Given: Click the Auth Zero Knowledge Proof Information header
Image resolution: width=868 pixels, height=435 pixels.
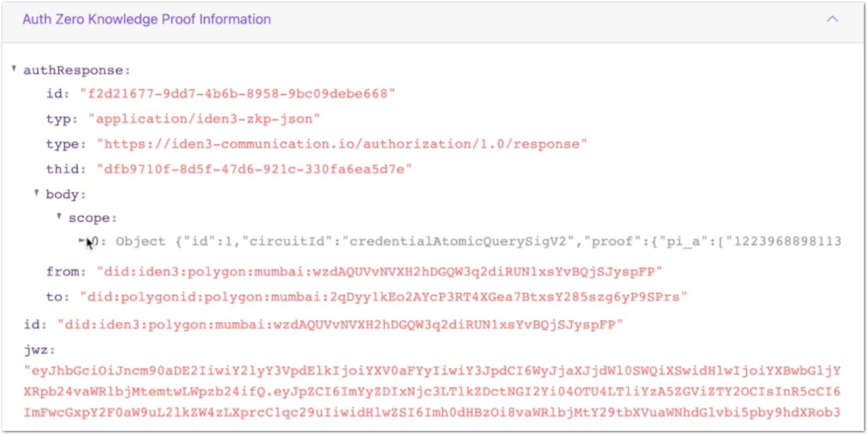Looking at the screenshot, I should 147,19.
